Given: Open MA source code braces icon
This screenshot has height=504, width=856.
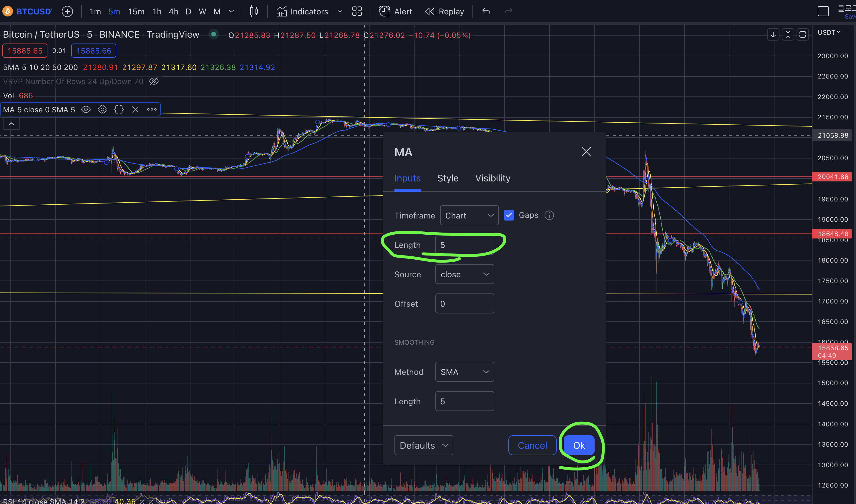Looking at the screenshot, I should pyautogui.click(x=119, y=109).
